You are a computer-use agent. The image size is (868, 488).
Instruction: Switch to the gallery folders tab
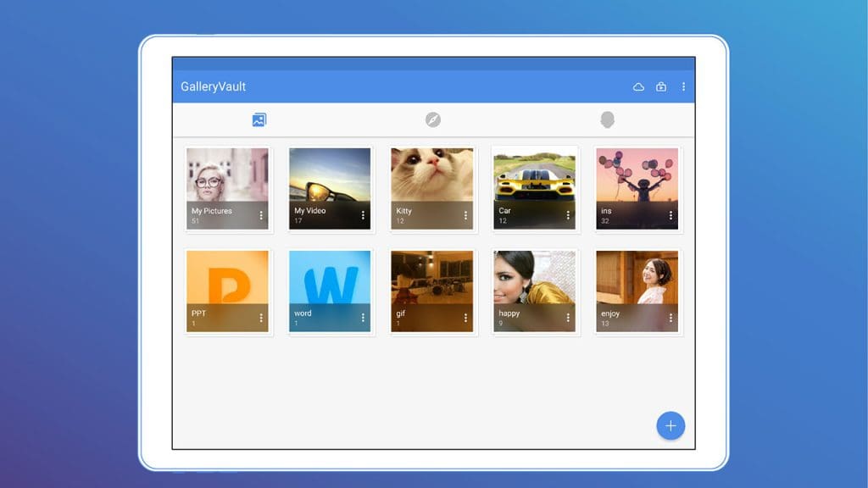coord(259,120)
